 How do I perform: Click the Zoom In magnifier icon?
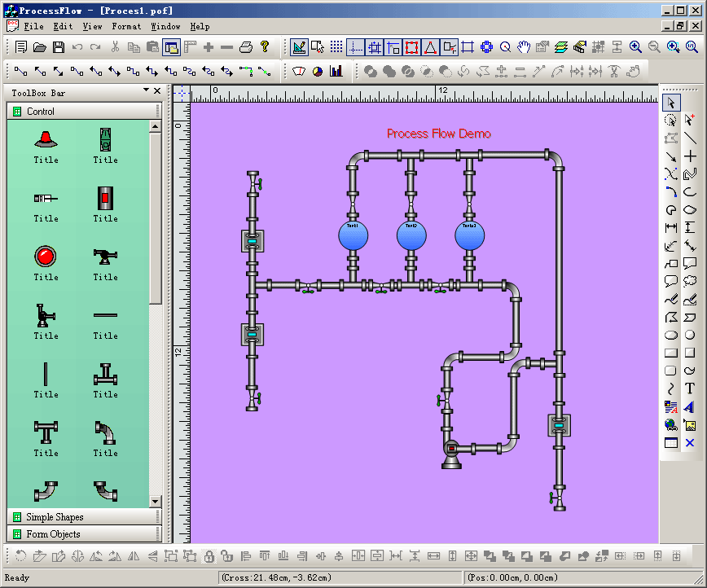[636, 47]
